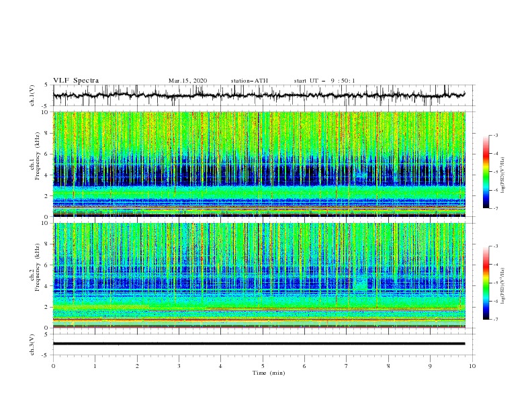Click time axis tick label '4'

coord(220,366)
